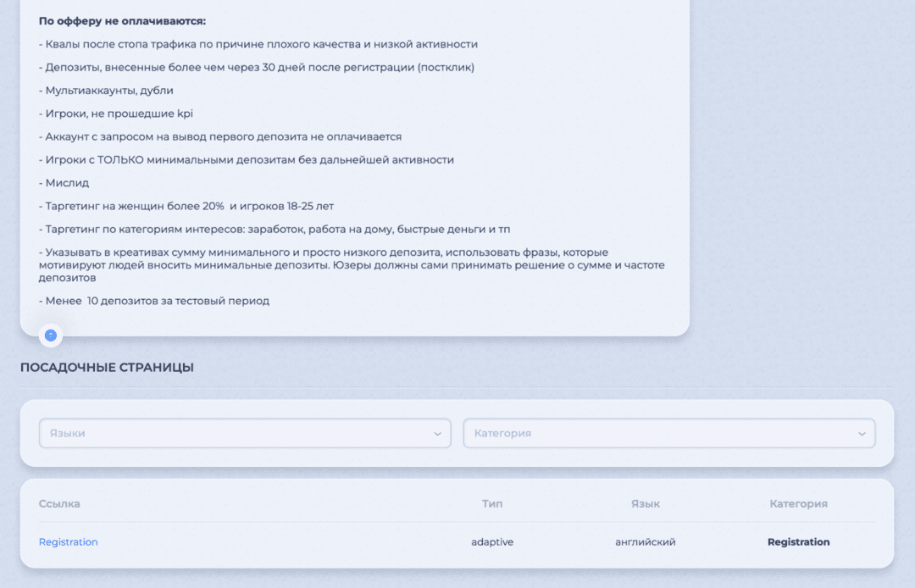Click the blue circular icon below the offer card

tap(50, 336)
